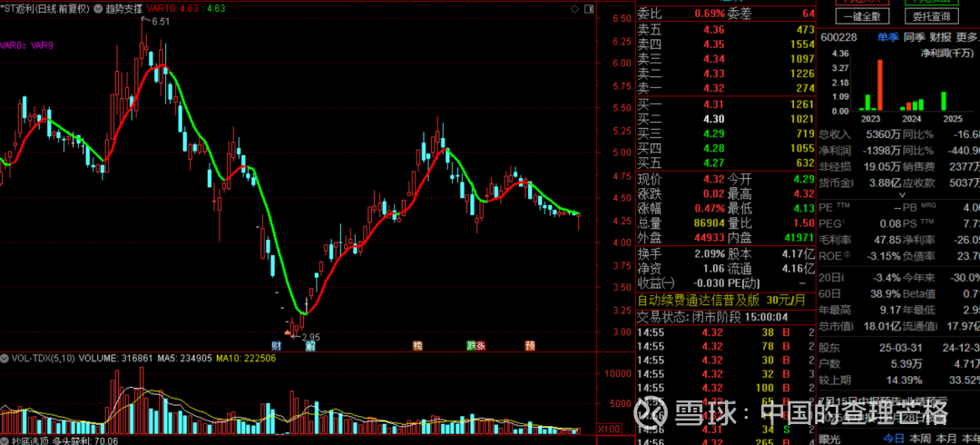
Task: Click the 趋势支撑 indicator name
Action: 123,9
